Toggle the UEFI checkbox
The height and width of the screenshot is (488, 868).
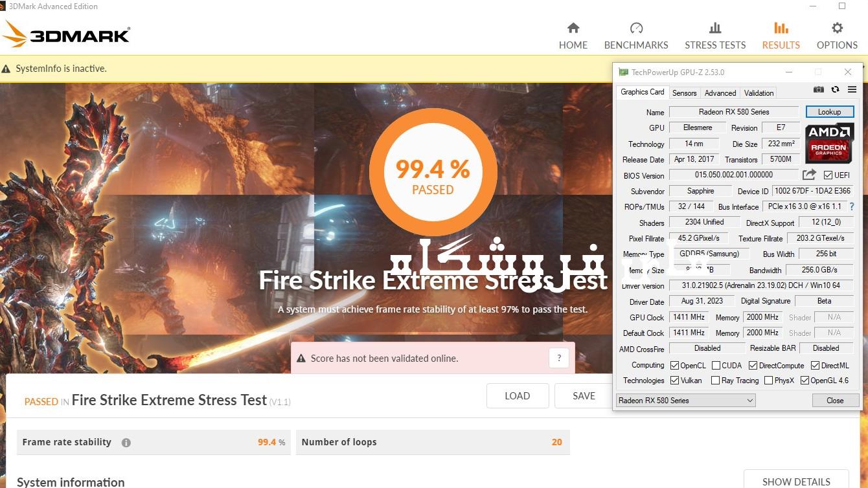pos(828,175)
